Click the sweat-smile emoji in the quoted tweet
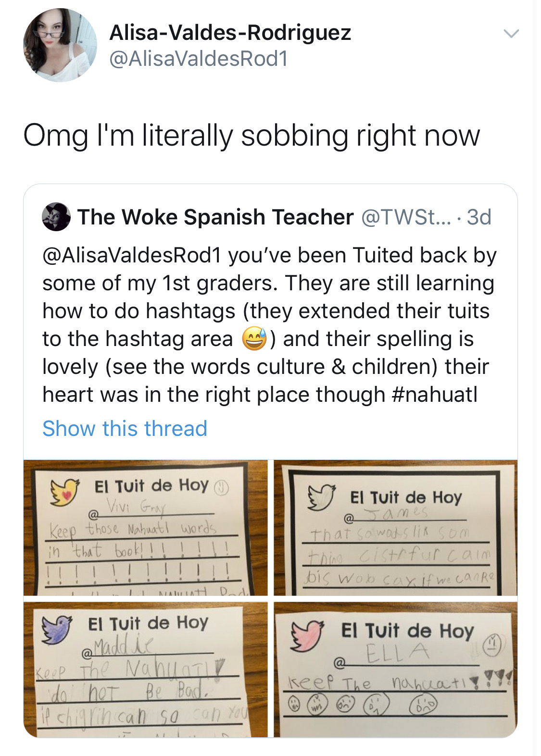The height and width of the screenshot is (756, 541). [x=254, y=339]
